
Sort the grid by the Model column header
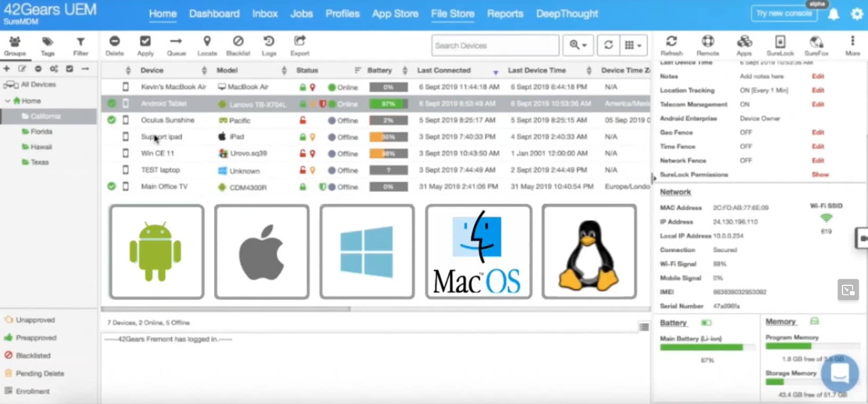pyautogui.click(x=227, y=70)
